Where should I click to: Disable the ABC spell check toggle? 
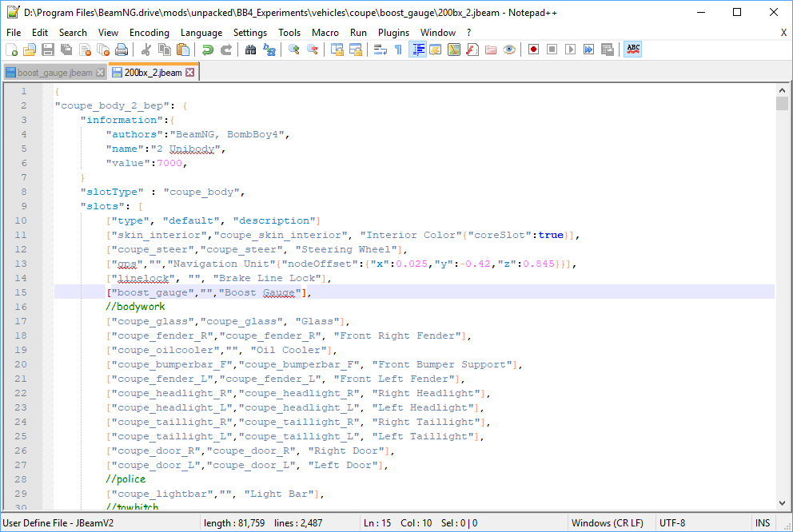[632, 50]
